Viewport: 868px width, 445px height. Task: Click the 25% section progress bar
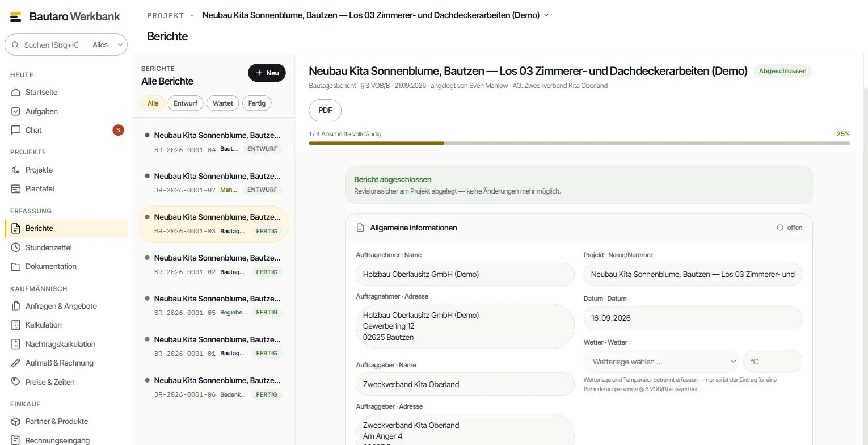click(x=579, y=143)
